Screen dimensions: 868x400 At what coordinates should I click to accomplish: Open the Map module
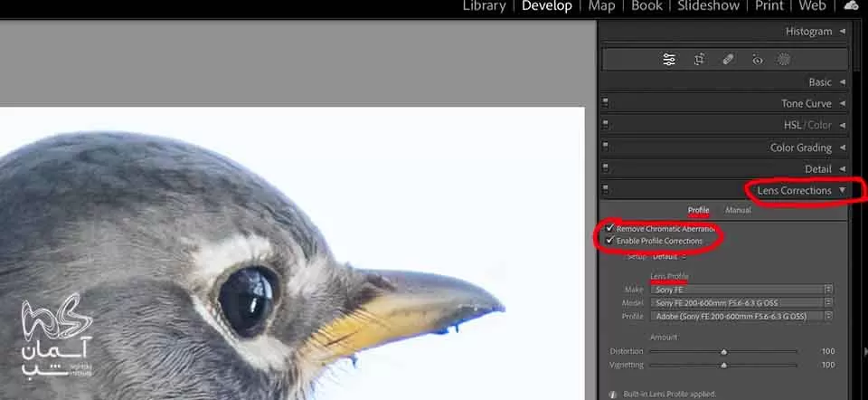(x=601, y=6)
